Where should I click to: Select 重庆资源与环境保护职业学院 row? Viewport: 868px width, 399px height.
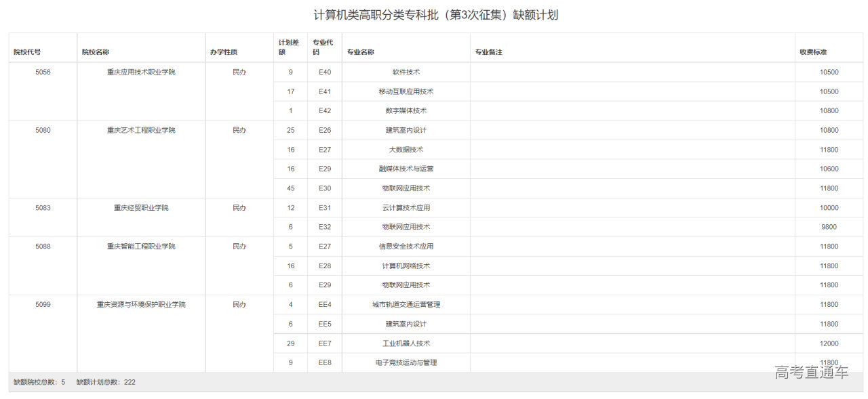click(x=141, y=305)
